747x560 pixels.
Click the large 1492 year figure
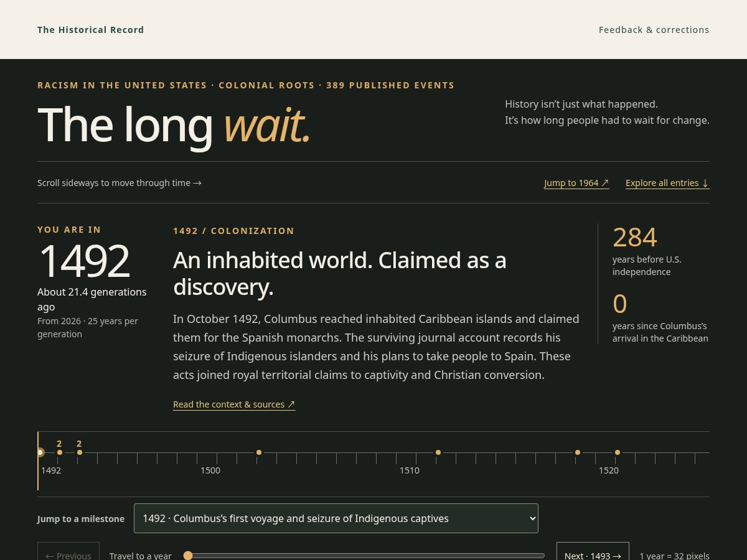coord(84,261)
